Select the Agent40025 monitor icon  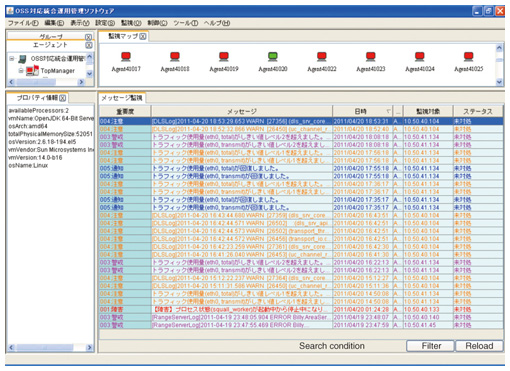tap(469, 57)
